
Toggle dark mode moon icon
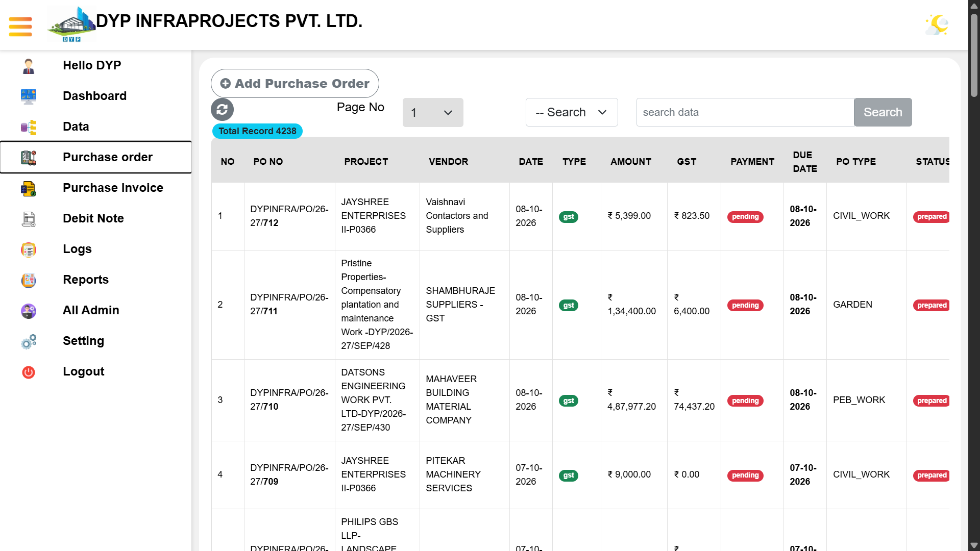pos(937,25)
